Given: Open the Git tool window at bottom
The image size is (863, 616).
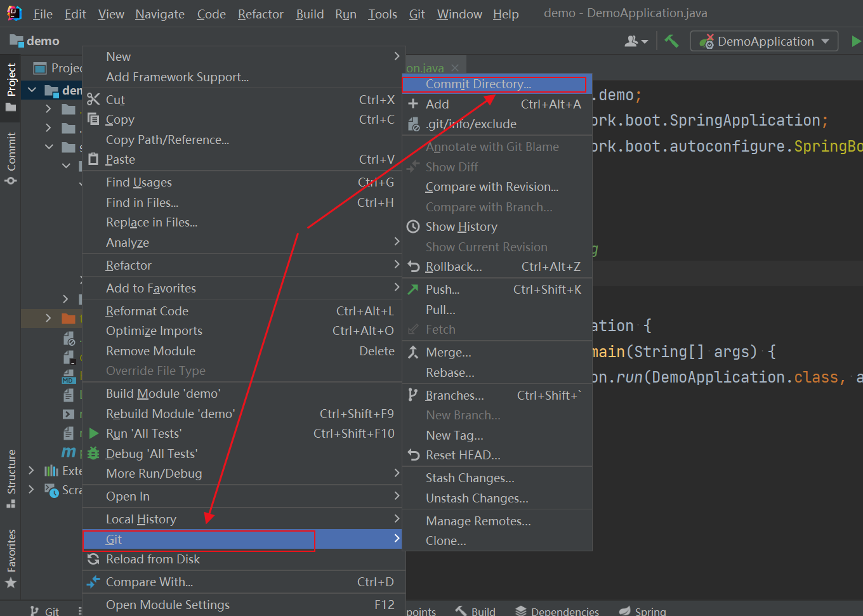Looking at the screenshot, I should coord(44,611).
